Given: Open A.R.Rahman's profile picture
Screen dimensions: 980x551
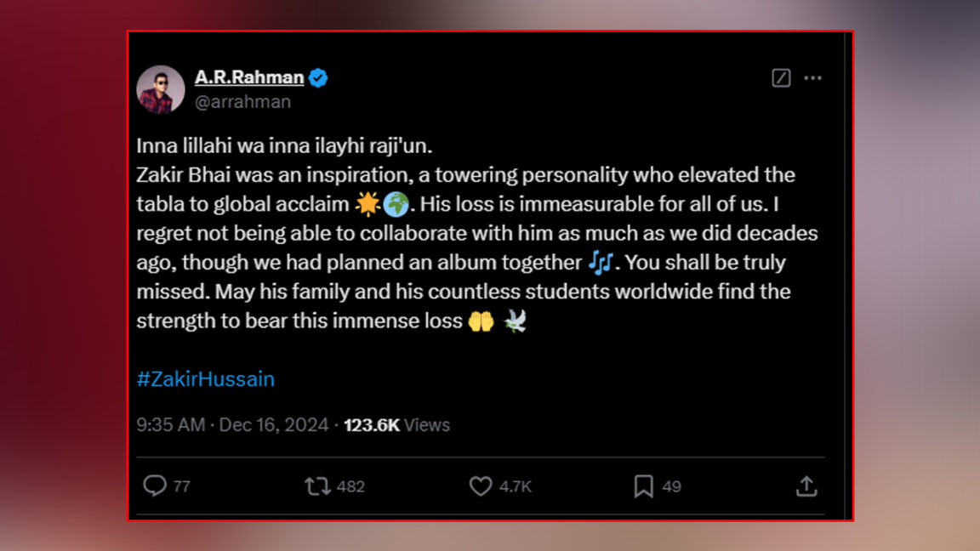Looking at the screenshot, I should pyautogui.click(x=161, y=89).
